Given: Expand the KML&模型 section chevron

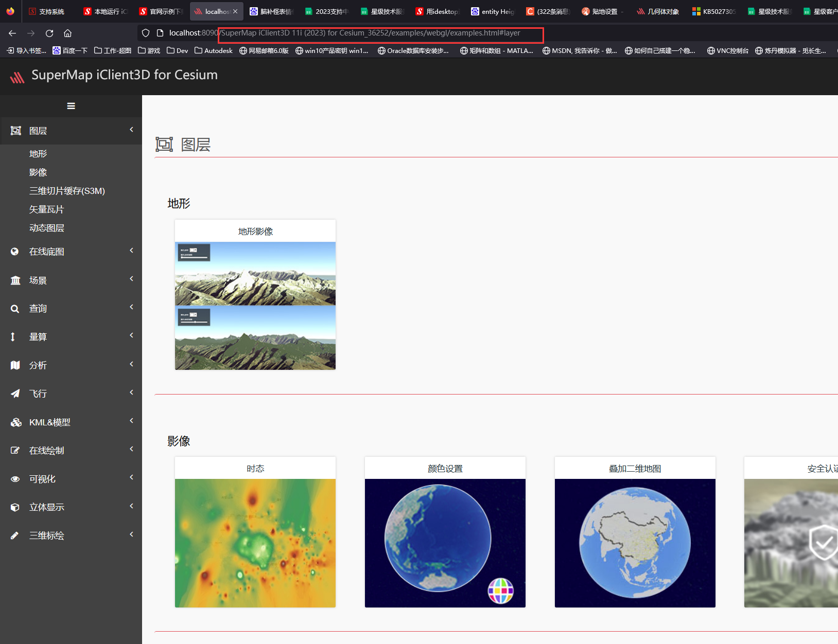Looking at the screenshot, I should (x=132, y=421).
